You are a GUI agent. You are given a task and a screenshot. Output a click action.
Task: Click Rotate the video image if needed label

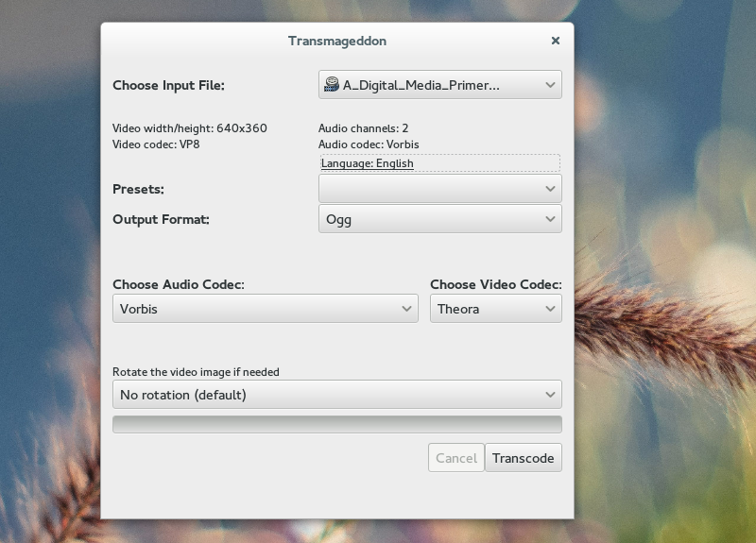click(x=196, y=372)
